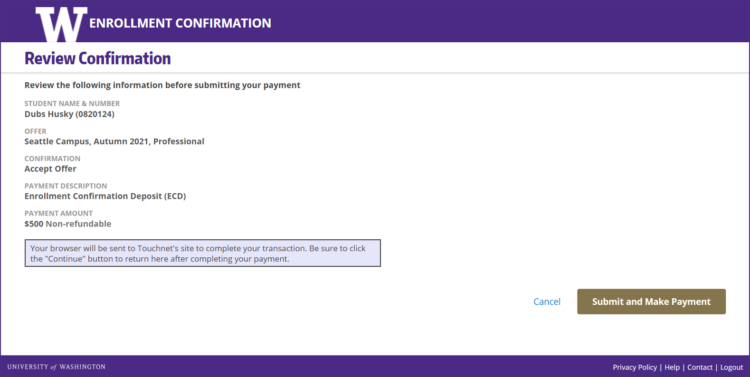Open the Help link in footer
The image size is (750, 377).
[672, 367]
